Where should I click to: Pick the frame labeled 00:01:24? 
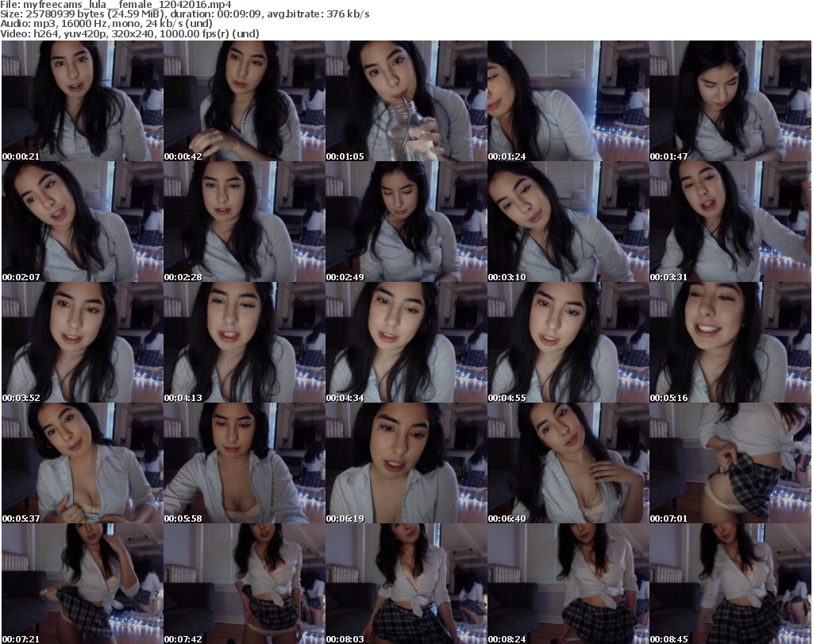pos(568,101)
